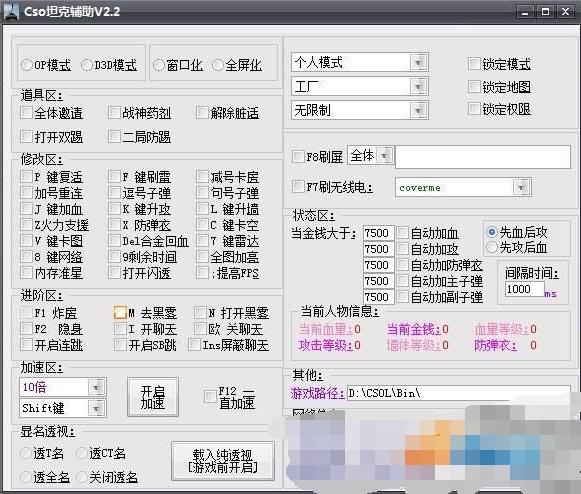Enable F8刷屏 checkbox
This screenshot has width=581, height=494.
pos(298,156)
